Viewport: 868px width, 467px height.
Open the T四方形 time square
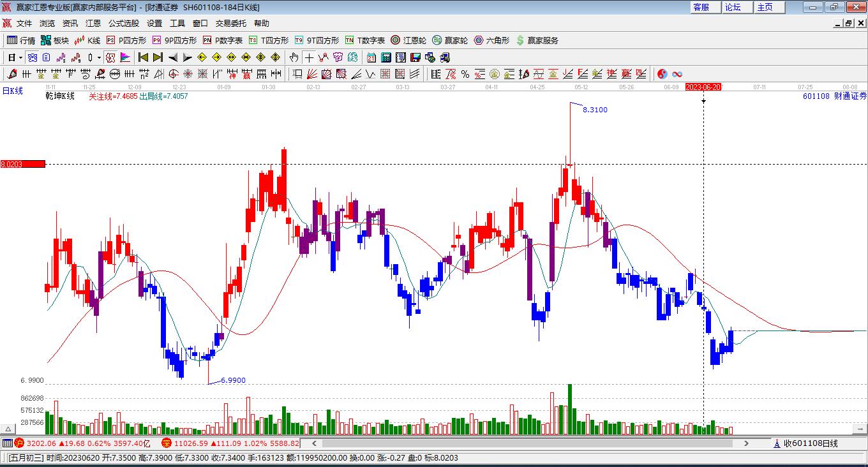[x=268, y=40]
